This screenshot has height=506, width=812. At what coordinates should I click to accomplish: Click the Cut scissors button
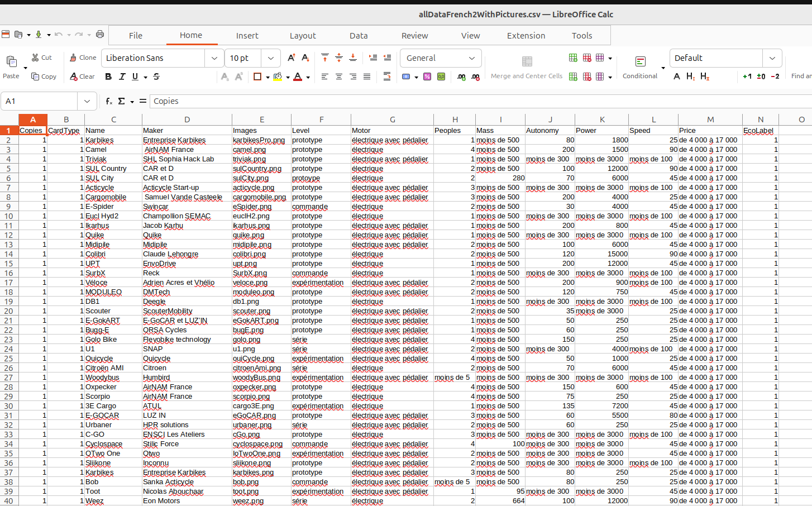tap(42, 58)
